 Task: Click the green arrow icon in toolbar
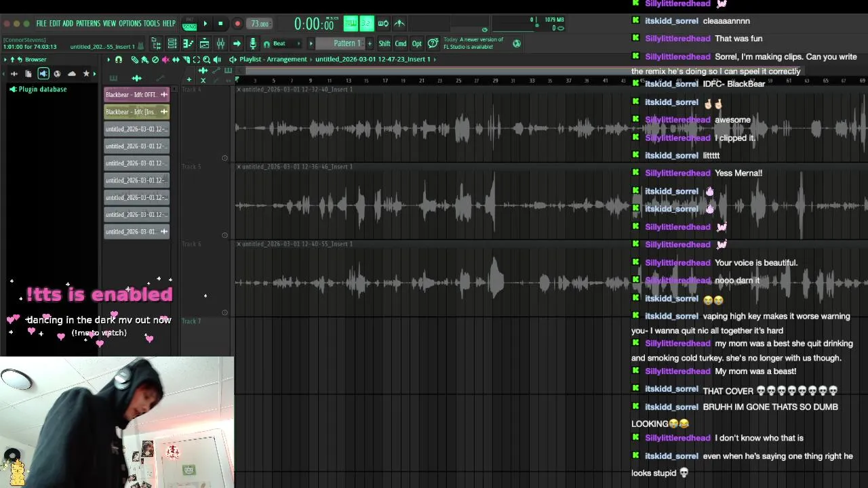pos(237,44)
